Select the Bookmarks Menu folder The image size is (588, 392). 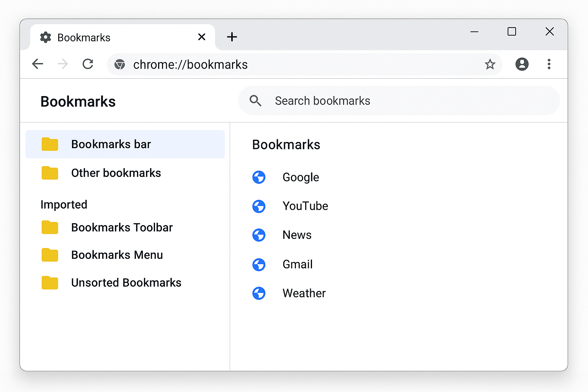[117, 255]
